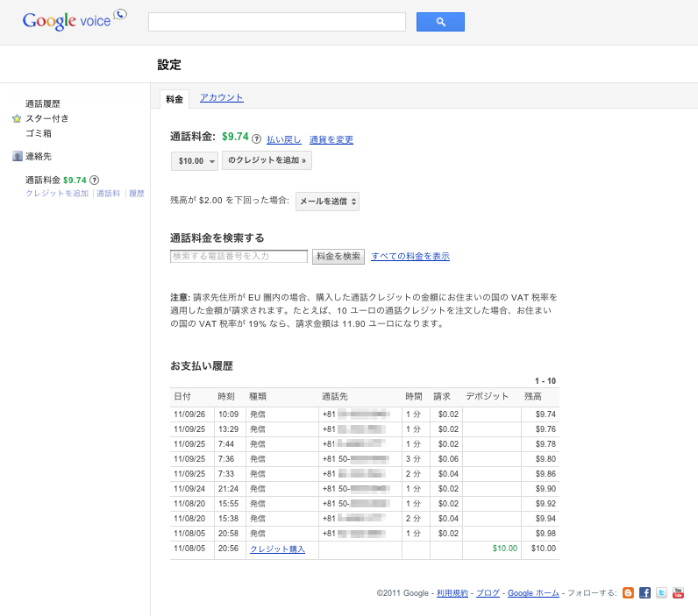Click the 料金を検索 button
The image size is (698, 616).
click(338, 257)
